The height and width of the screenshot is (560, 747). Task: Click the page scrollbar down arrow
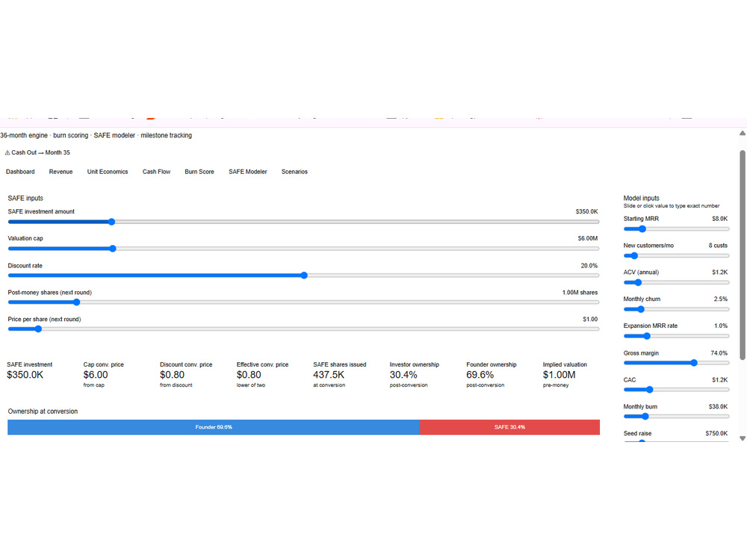tap(743, 438)
